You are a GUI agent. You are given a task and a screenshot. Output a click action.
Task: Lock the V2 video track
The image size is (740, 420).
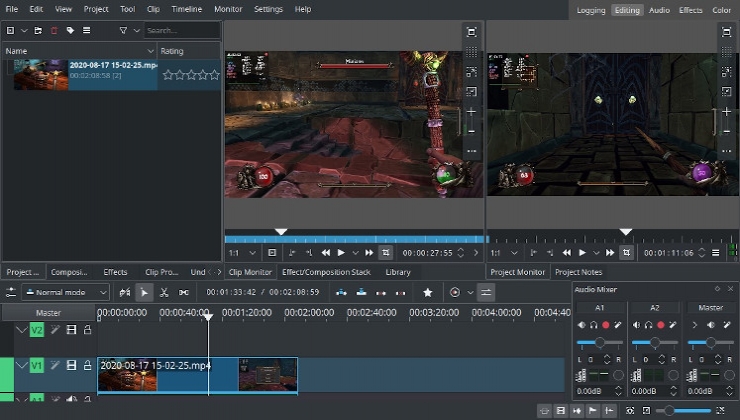point(87,329)
